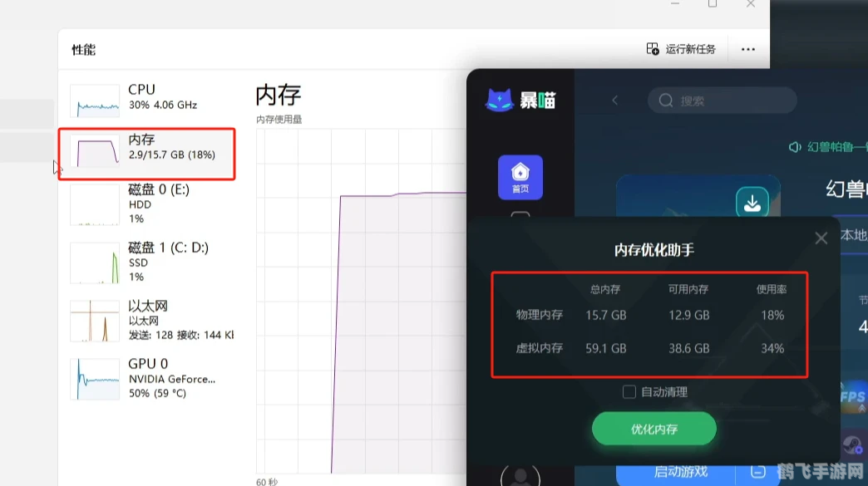This screenshot has width=868, height=486.
Task: Click the 搜索 search input field
Action: click(x=723, y=101)
